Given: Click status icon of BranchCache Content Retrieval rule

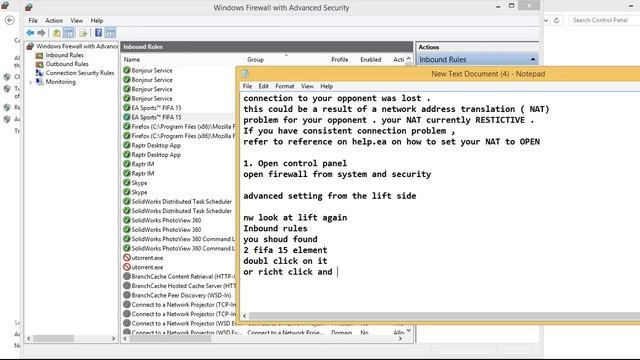Looking at the screenshot, I should point(127,276).
